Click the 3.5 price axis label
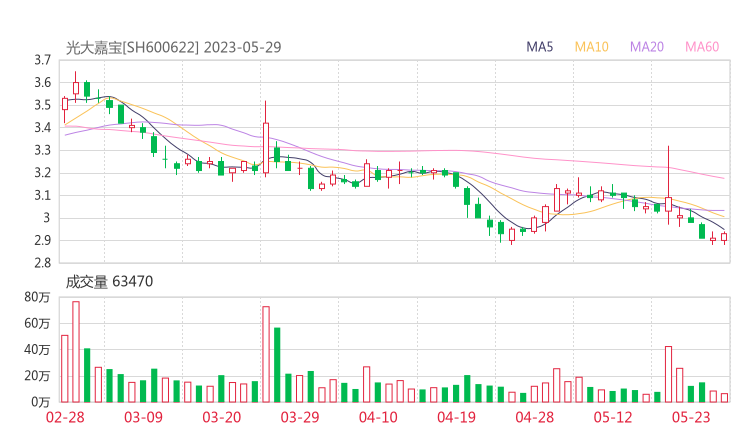 tap(42, 105)
